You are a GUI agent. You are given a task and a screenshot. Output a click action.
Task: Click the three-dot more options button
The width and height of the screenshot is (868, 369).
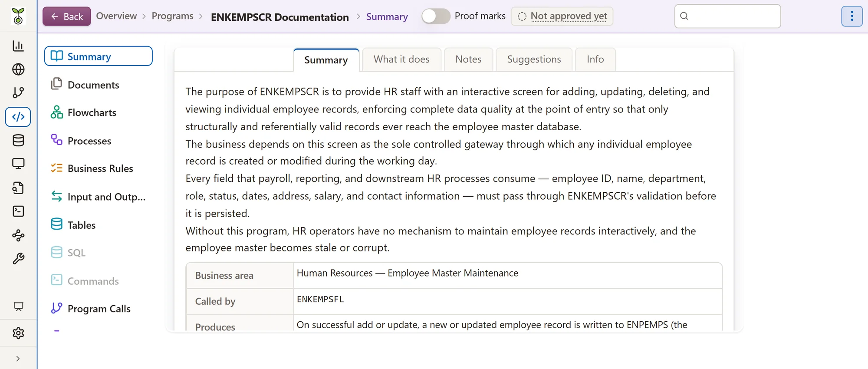click(x=852, y=16)
